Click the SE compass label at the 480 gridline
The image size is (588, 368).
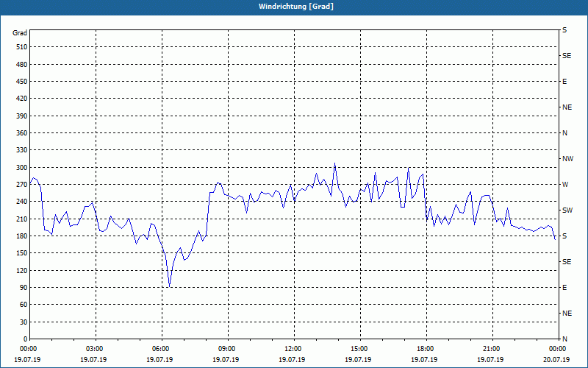pos(567,56)
